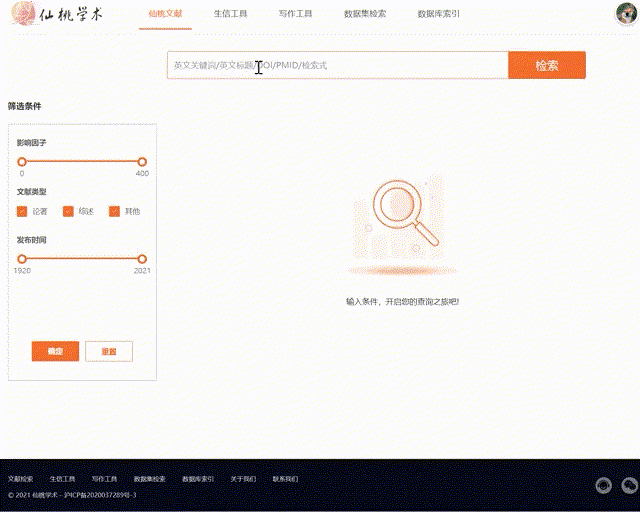Screen dimensions: 640x512
Task: Click the 确定 filter confirm button
Action: [x=55, y=351]
